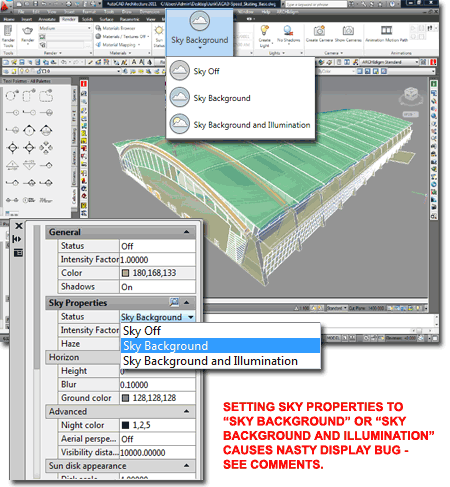Click the Shadows value On
The image size is (450, 487).
tap(157, 287)
